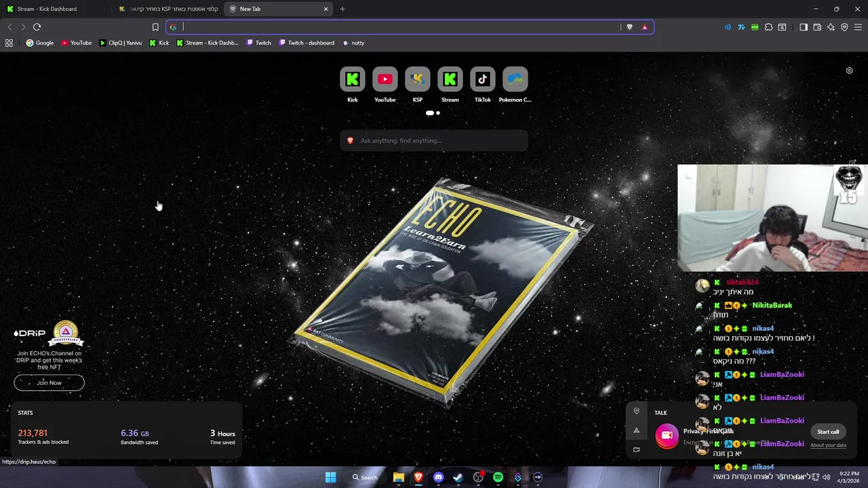The height and width of the screenshot is (488, 868).
Task: Open the main hamburger menu
Action: [858, 27]
